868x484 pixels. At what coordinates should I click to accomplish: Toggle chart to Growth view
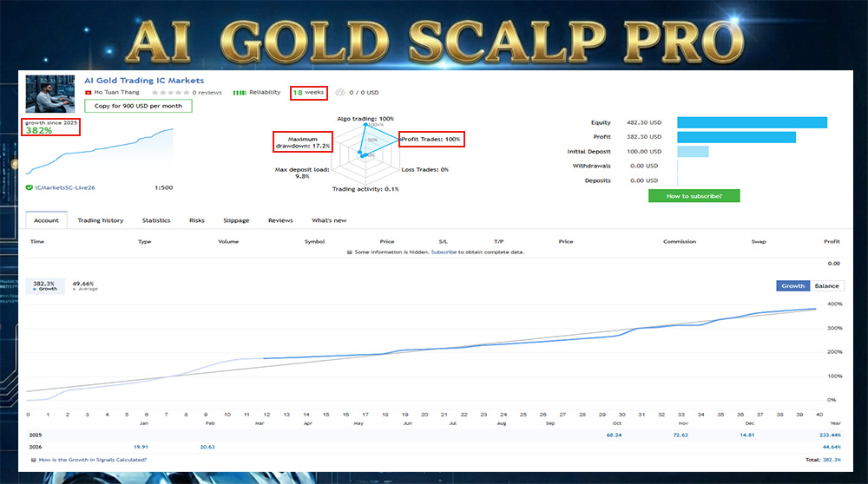[x=793, y=285]
